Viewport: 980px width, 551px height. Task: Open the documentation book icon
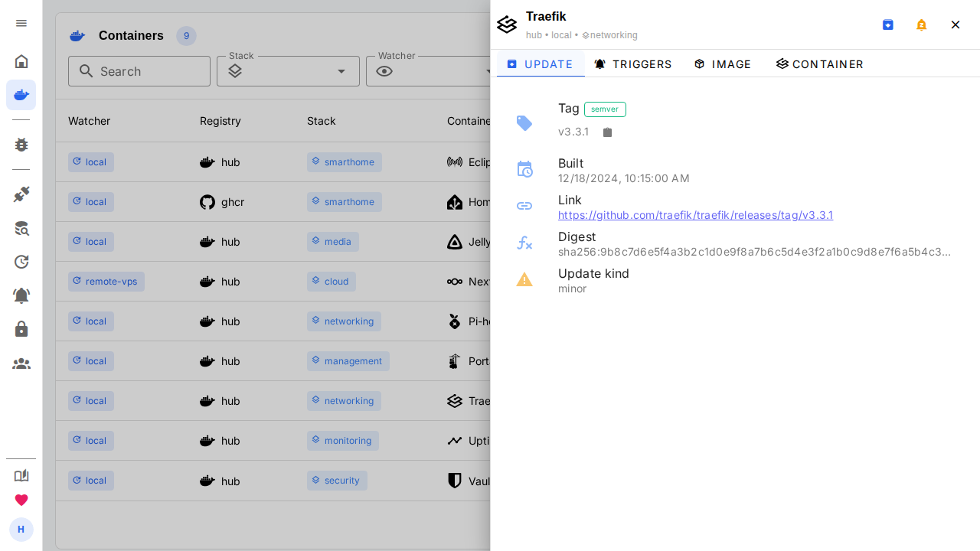click(x=21, y=475)
